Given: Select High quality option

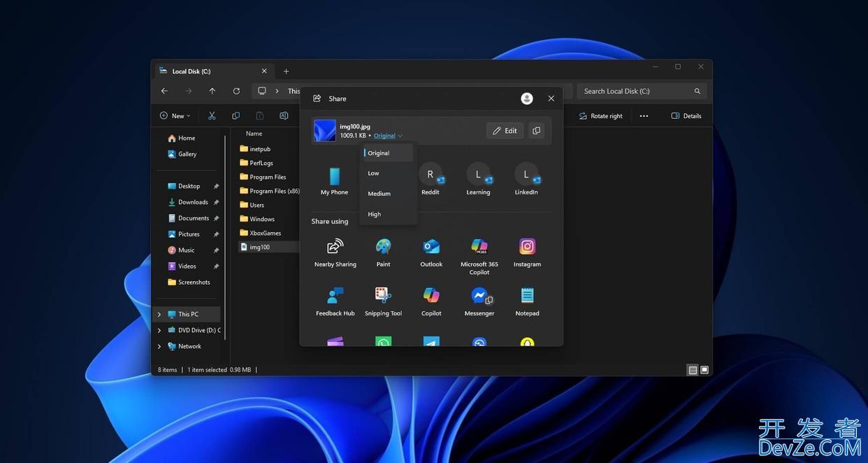Looking at the screenshot, I should coord(388,215).
